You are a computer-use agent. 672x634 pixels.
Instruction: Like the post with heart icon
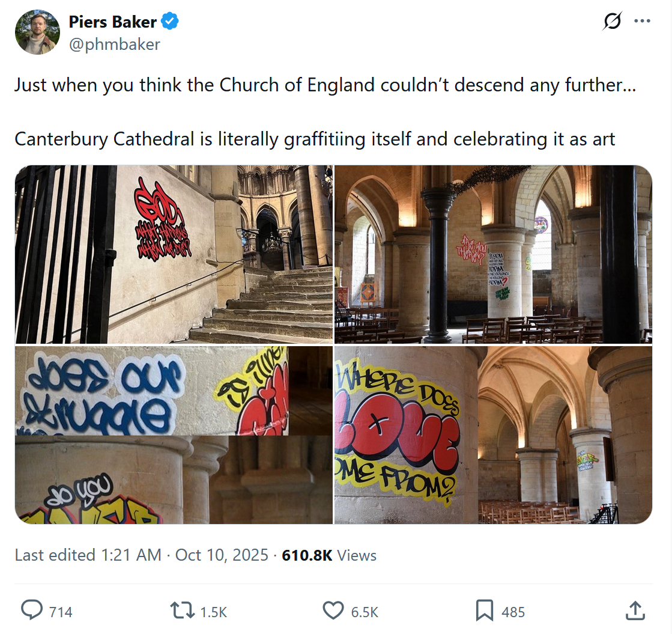click(x=333, y=611)
